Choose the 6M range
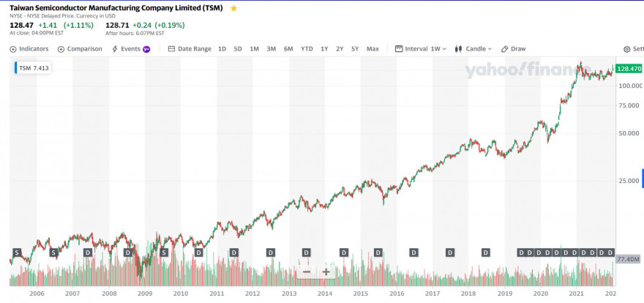Viewport: 644px width, 303px height. coord(288,49)
